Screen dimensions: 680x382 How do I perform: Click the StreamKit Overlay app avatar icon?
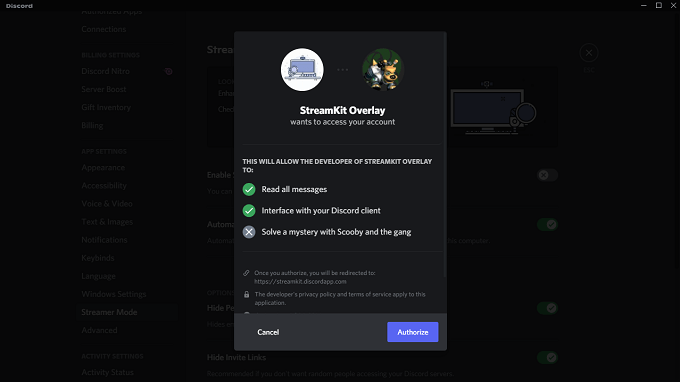pyautogui.click(x=302, y=70)
